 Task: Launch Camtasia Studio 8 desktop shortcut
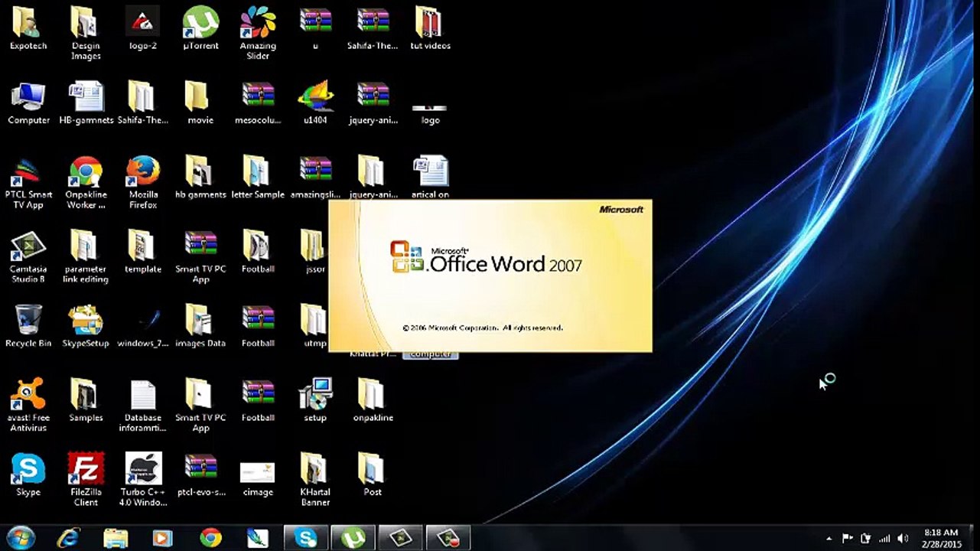pos(28,257)
